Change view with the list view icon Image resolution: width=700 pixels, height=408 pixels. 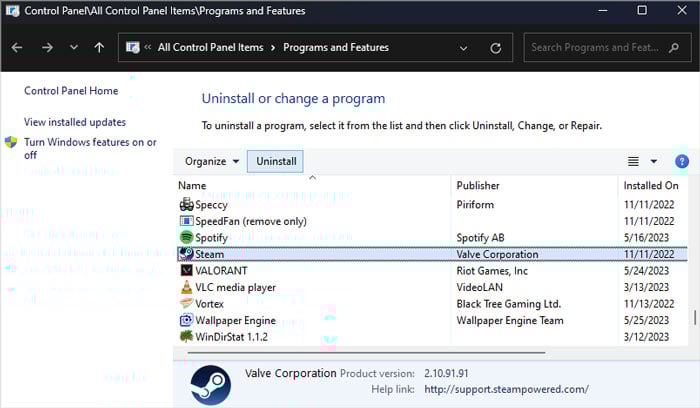click(x=633, y=161)
